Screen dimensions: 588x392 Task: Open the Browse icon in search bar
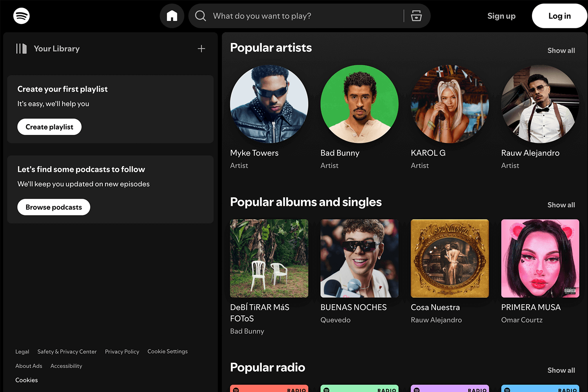click(416, 16)
